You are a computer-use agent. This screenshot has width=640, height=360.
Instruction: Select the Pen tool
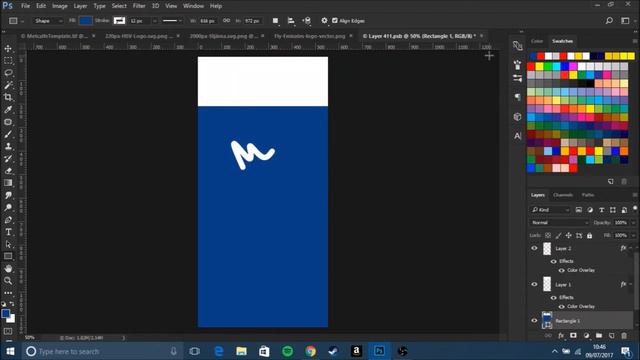8,220
